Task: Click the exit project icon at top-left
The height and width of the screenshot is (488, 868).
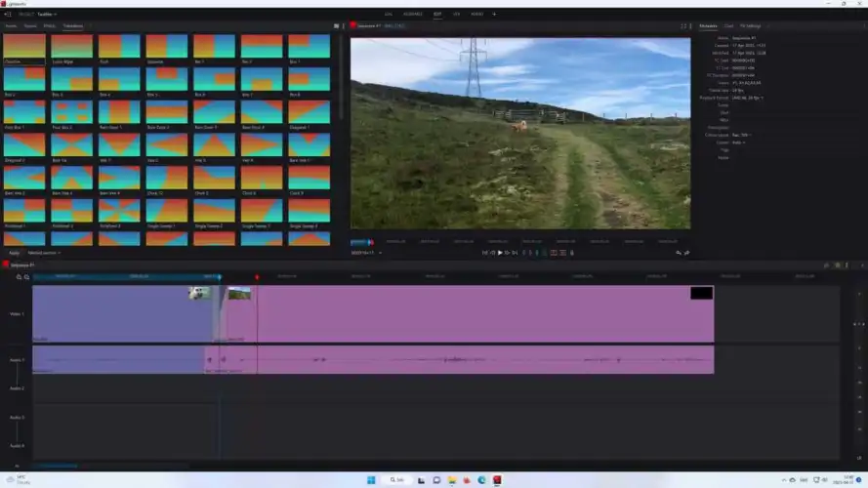Action: point(8,14)
